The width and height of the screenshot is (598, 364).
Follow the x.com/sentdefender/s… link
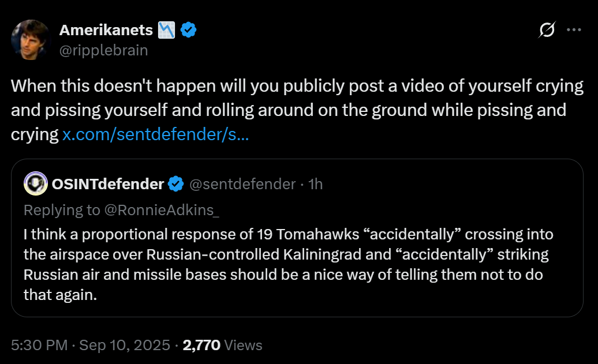coord(155,135)
